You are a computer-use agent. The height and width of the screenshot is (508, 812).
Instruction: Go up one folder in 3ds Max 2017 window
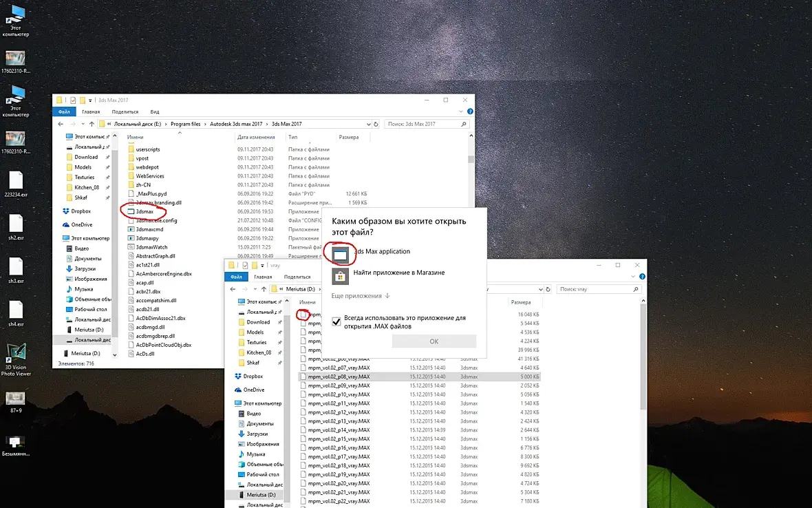click(x=92, y=125)
